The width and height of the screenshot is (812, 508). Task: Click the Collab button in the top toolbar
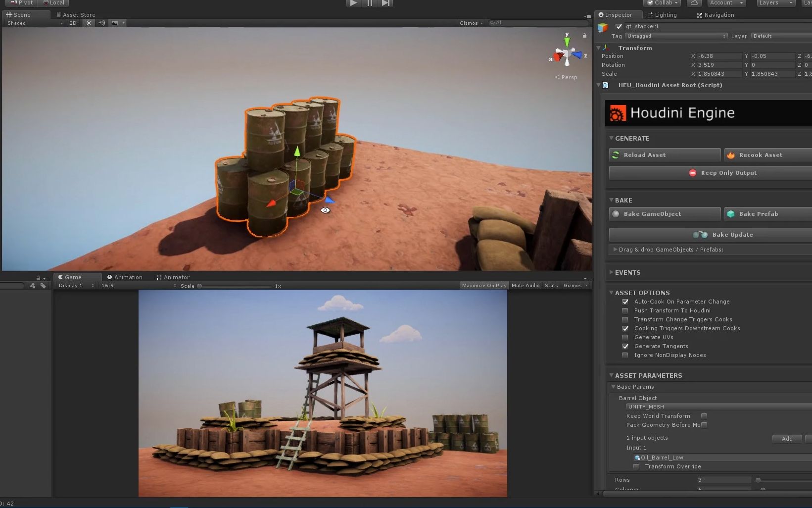click(662, 3)
